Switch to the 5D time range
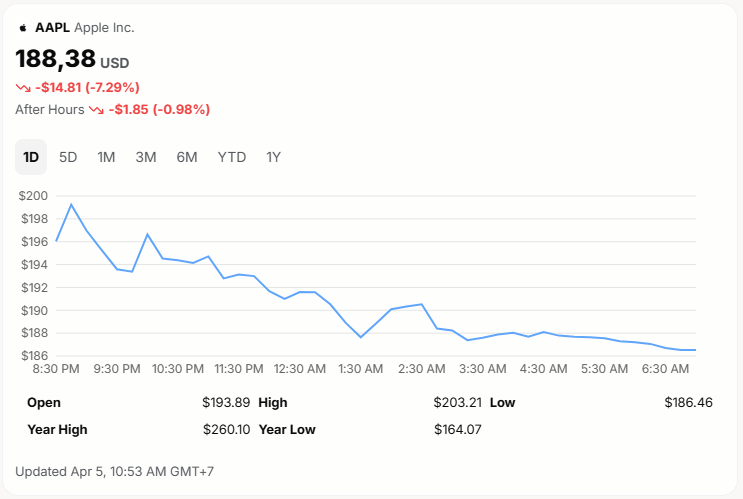 68,157
